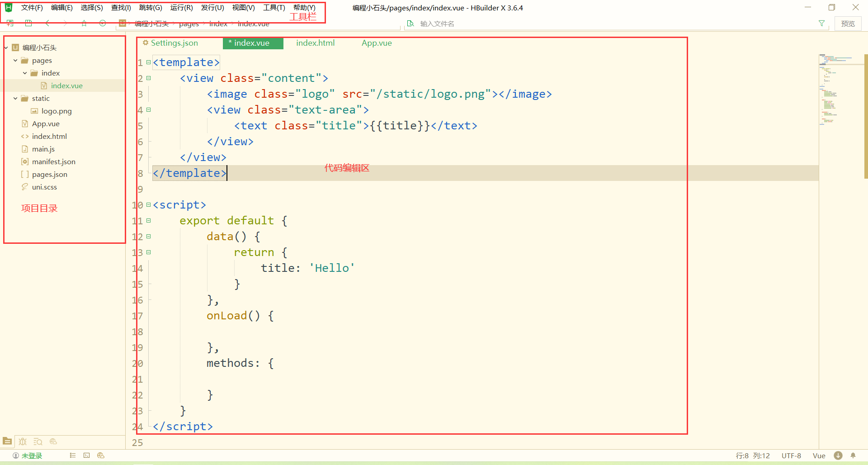
Task: Bookmark with the star toolbar icon
Action: point(84,23)
